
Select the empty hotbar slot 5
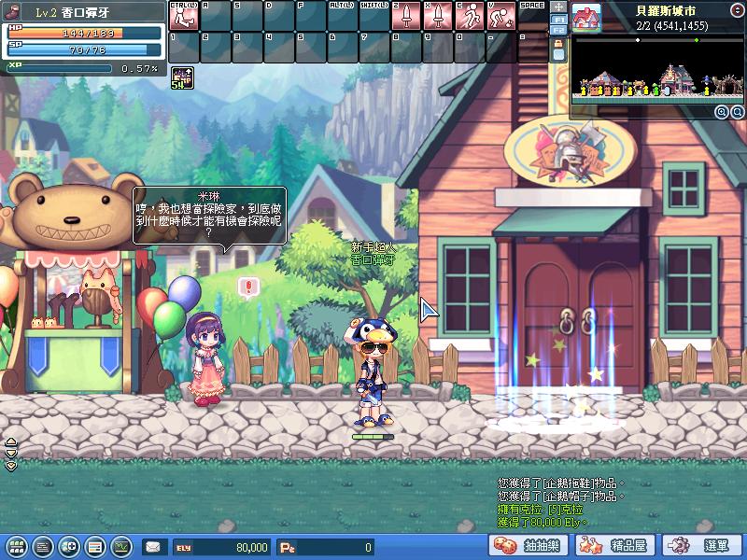(x=311, y=48)
